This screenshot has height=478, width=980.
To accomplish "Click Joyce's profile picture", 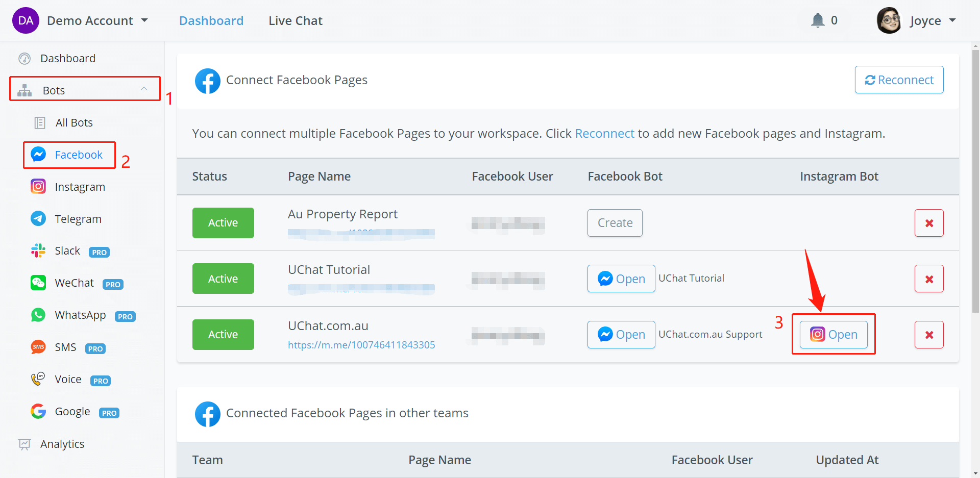I will pyautogui.click(x=889, y=20).
